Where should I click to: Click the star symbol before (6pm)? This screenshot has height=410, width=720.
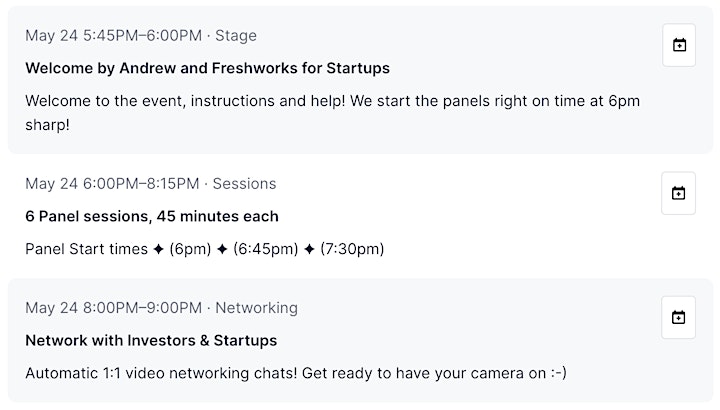click(158, 249)
